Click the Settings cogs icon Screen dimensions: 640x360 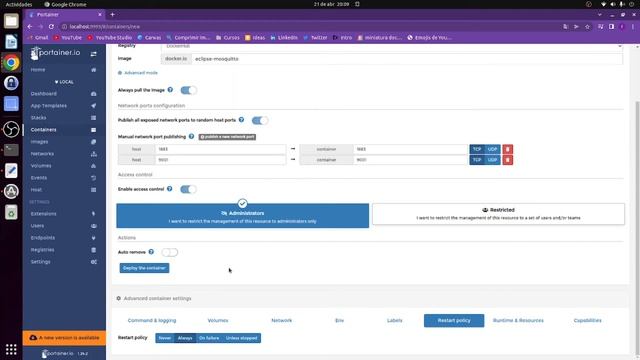point(93,262)
